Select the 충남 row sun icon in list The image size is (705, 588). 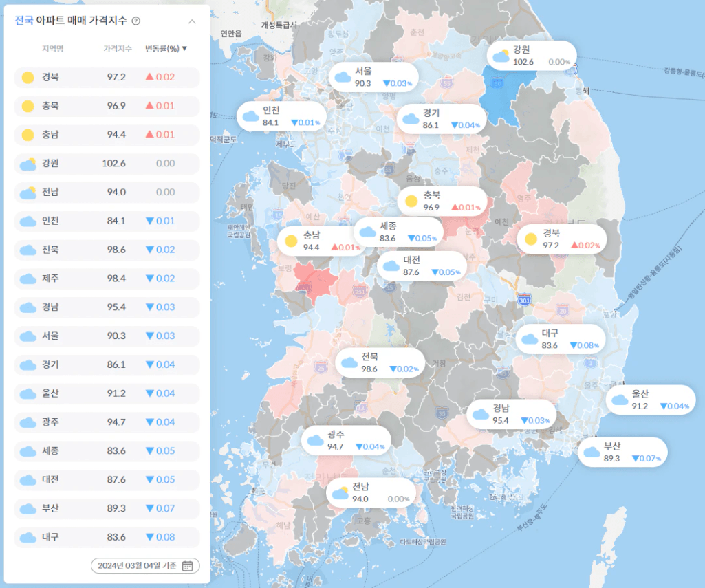(28, 135)
